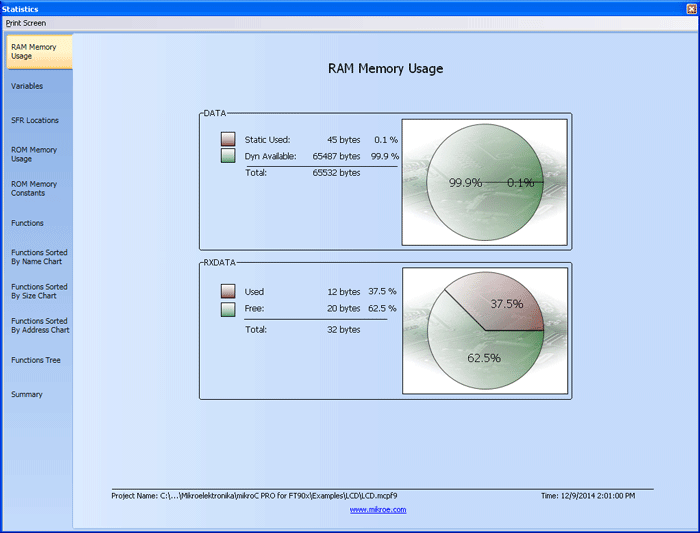Click the RXDATA group label
Viewport: 700px width, 533px height.
coord(219,262)
